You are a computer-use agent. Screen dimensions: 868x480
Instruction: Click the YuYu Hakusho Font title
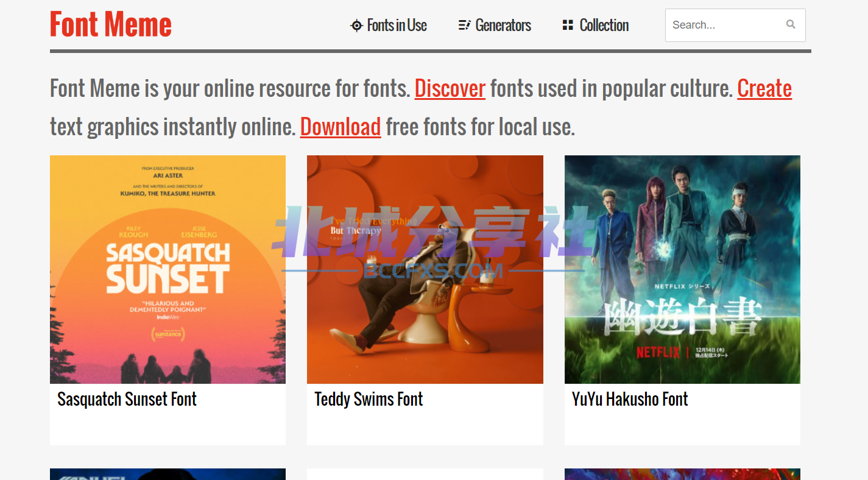coord(630,400)
